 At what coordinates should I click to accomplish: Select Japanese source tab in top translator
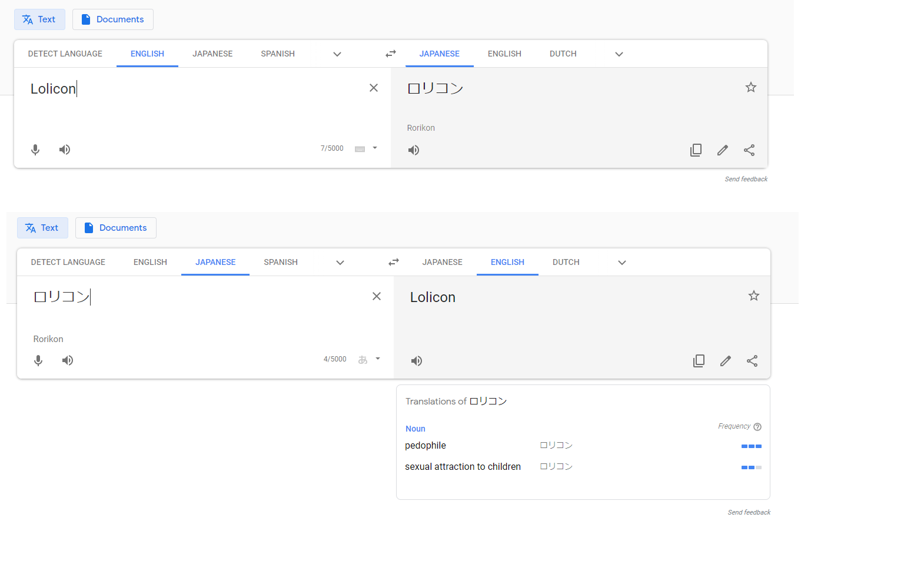point(212,54)
